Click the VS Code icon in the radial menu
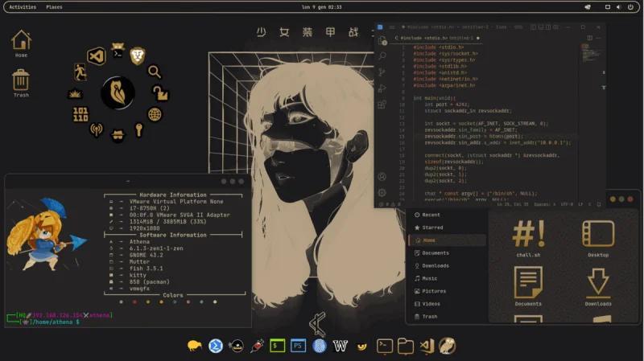 (97, 56)
